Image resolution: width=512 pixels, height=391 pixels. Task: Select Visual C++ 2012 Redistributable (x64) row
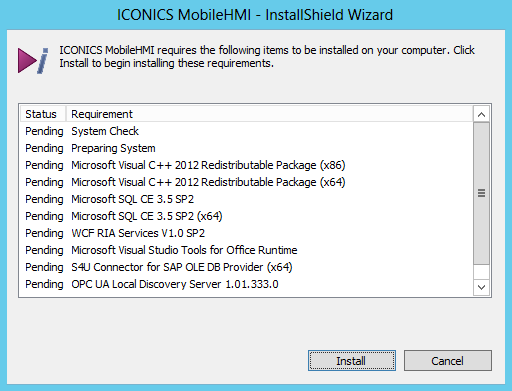click(247, 182)
